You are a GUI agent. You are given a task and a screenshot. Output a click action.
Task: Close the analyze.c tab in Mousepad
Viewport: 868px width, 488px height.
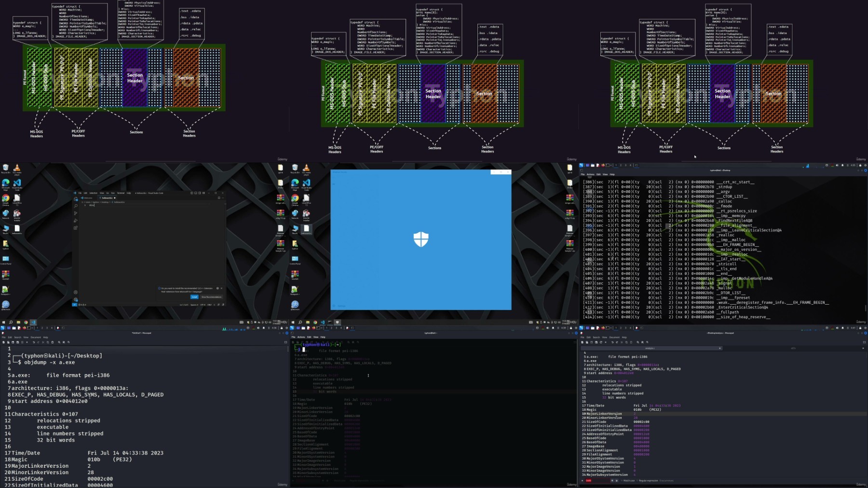[719, 348]
